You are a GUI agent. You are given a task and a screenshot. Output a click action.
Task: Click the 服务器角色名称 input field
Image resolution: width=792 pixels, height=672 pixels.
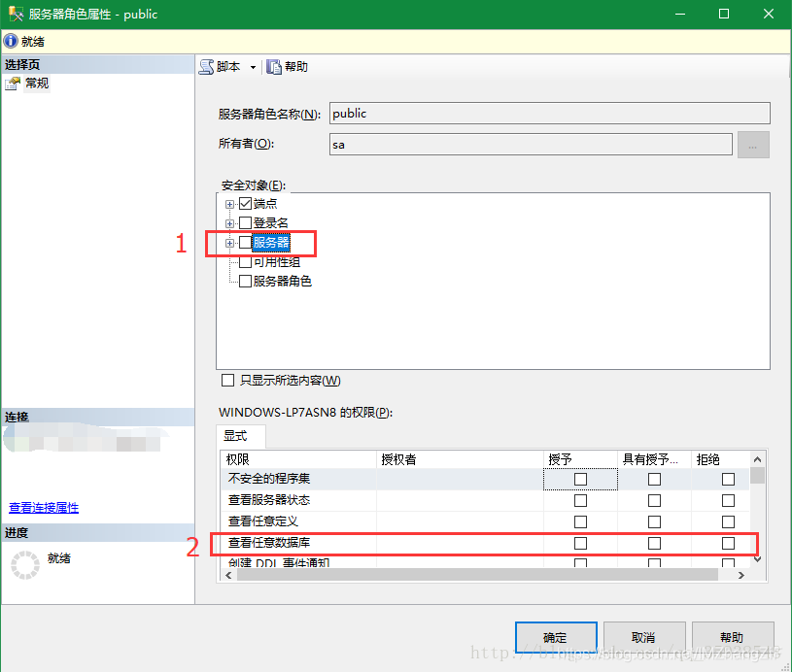point(550,113)
